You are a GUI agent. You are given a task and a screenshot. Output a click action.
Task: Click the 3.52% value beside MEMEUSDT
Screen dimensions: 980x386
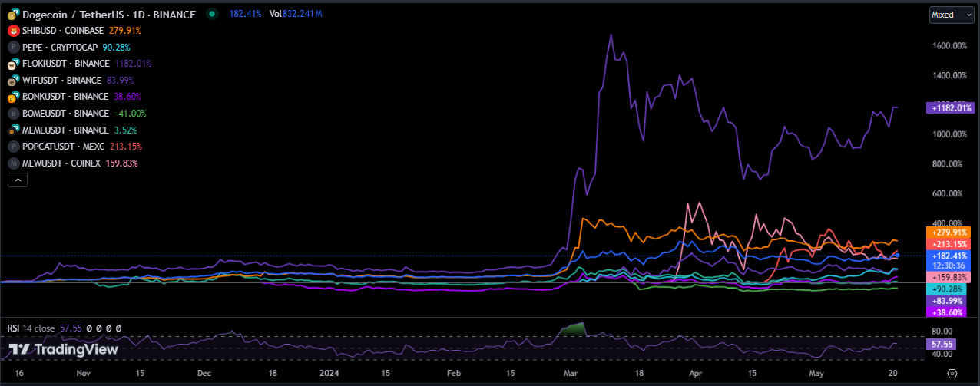pyautogui.click(x=124, y=130)
